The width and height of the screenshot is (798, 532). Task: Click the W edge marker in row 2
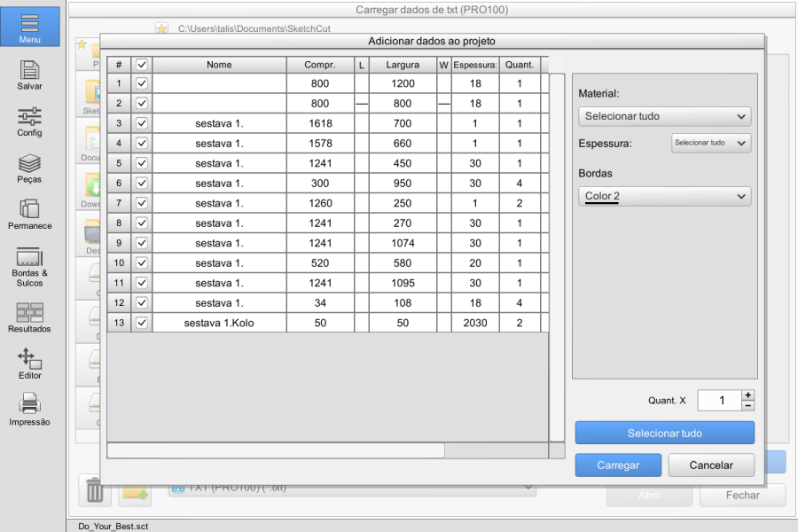point(444,104)
